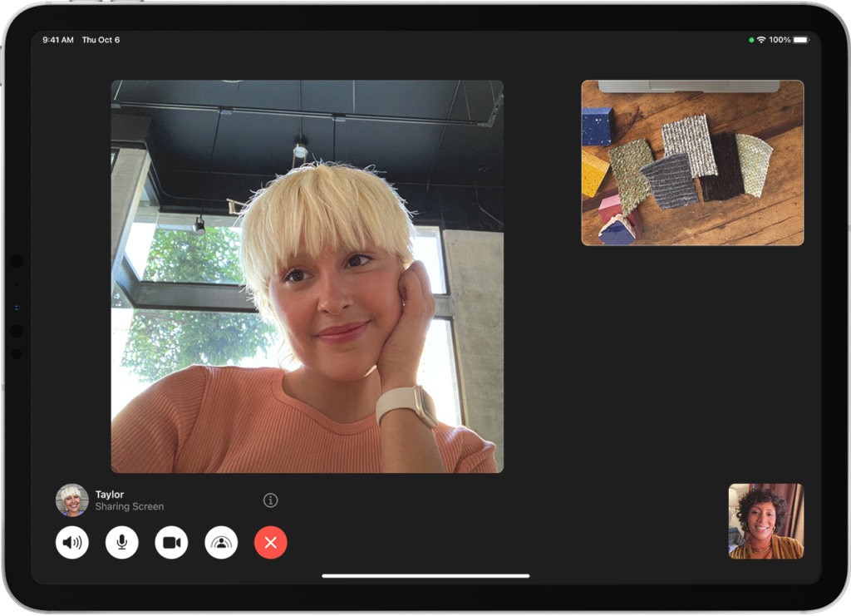
Task: Tap the battery icon in status bar
Action: point(800,40)
